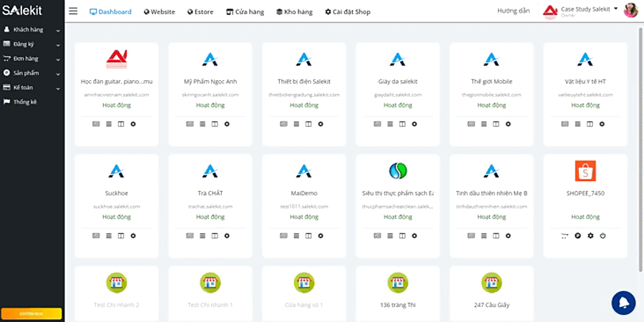Viewport: 644px width, 322px height.
Task: Switch to the Cửa hàng tab
Action: [x=245, y=12]
